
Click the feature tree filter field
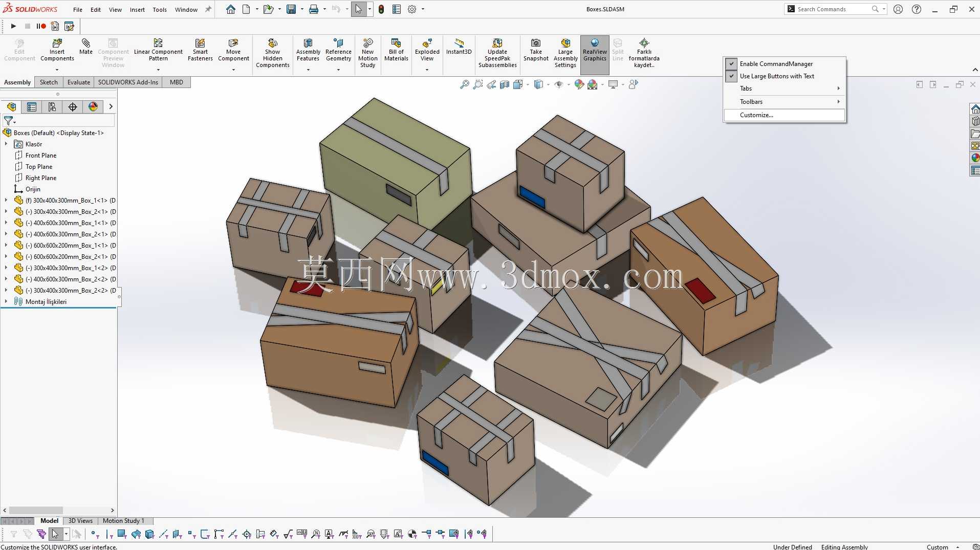tap(59, 121)
